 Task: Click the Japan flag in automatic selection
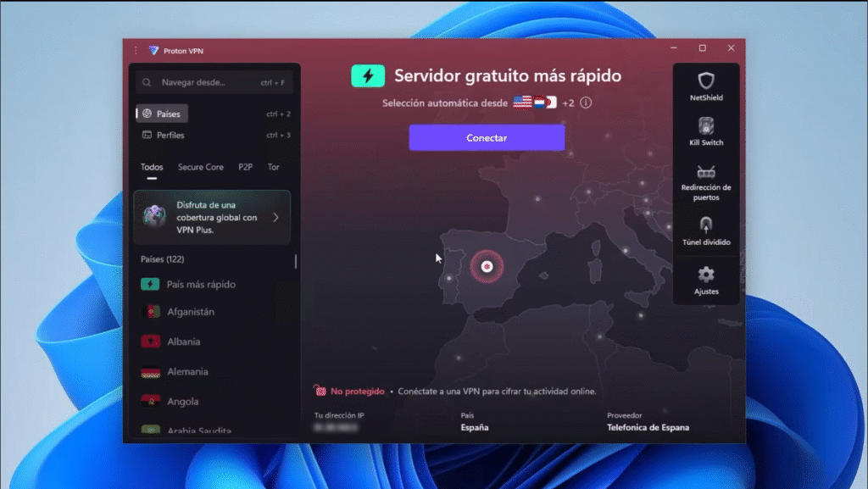tap(551, 103)
